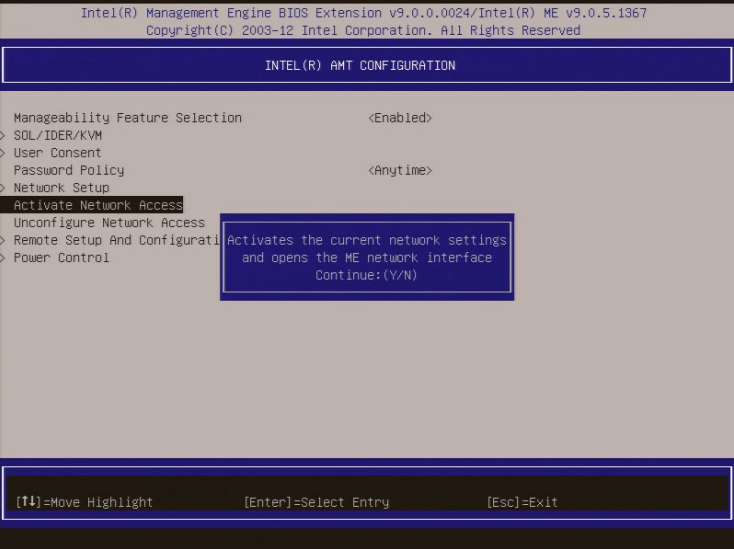The width and height of the screenshot is (734, 549).
Task: Open Remote Setup And Configuration entry
Action: [115, 241]
